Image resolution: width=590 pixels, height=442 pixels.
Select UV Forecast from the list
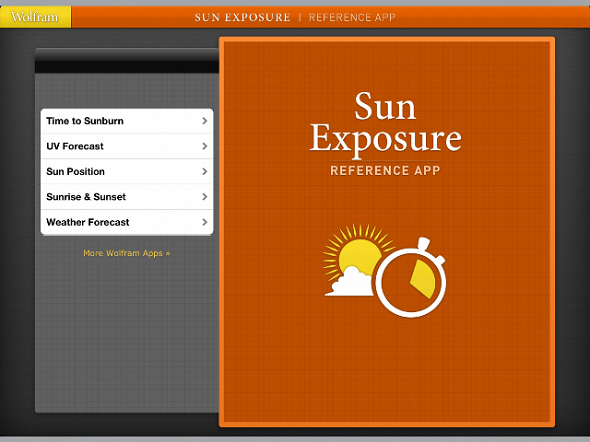tap(127, 146)
